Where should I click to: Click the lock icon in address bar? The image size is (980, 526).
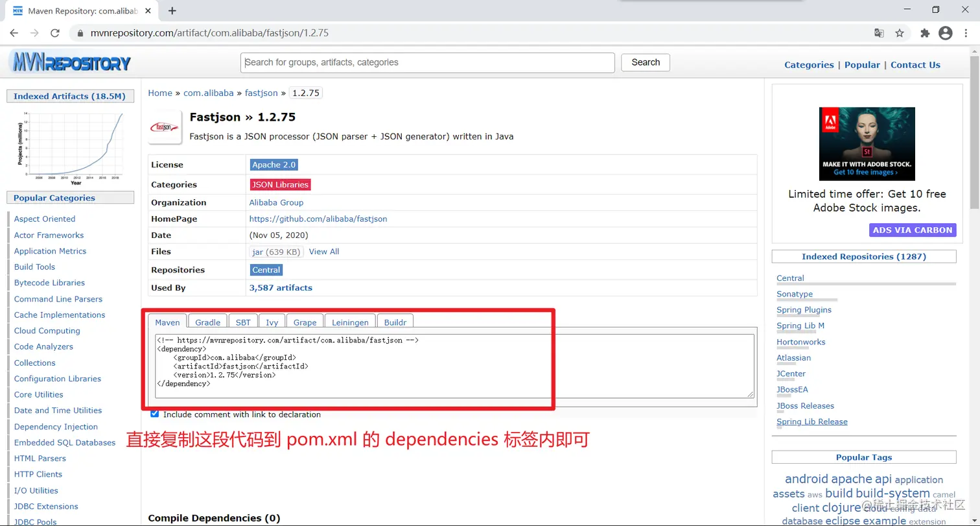pyautogui.click(x=80, y=33)
